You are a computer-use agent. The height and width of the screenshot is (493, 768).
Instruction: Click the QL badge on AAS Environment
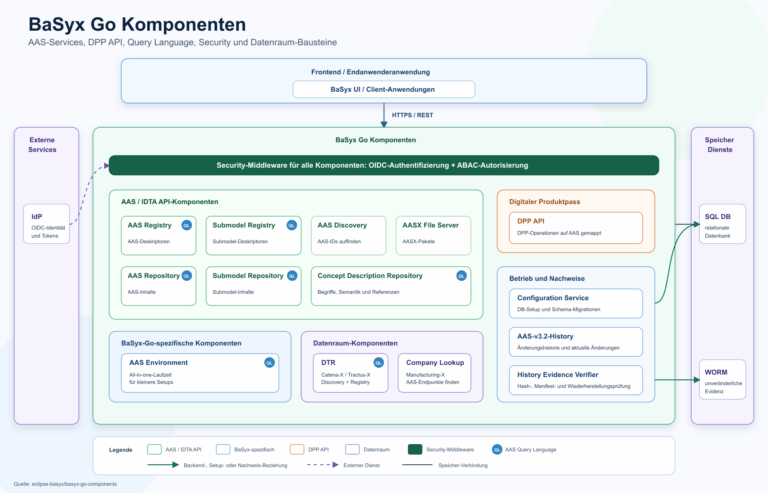point(269,363)
